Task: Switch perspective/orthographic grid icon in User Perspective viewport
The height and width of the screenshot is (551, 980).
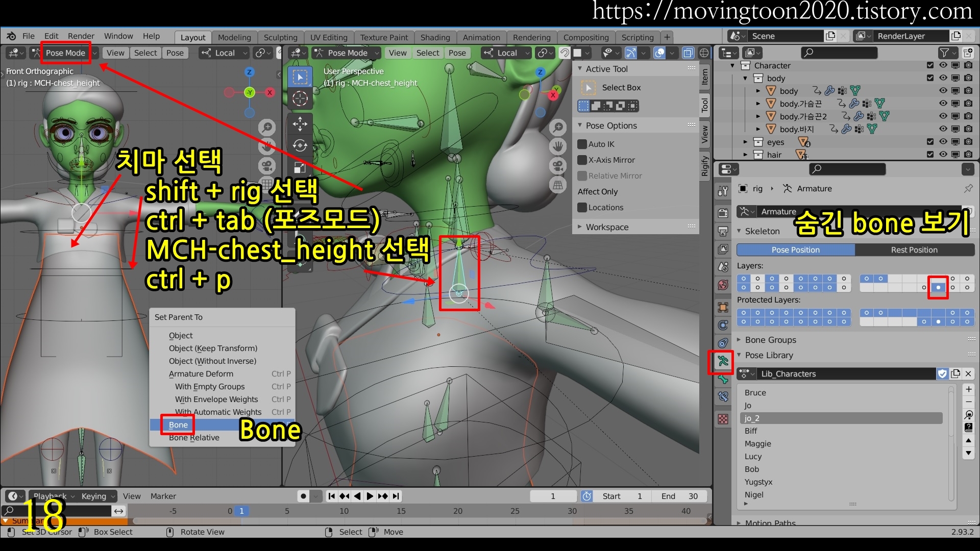Action: (x=558, y=185)
